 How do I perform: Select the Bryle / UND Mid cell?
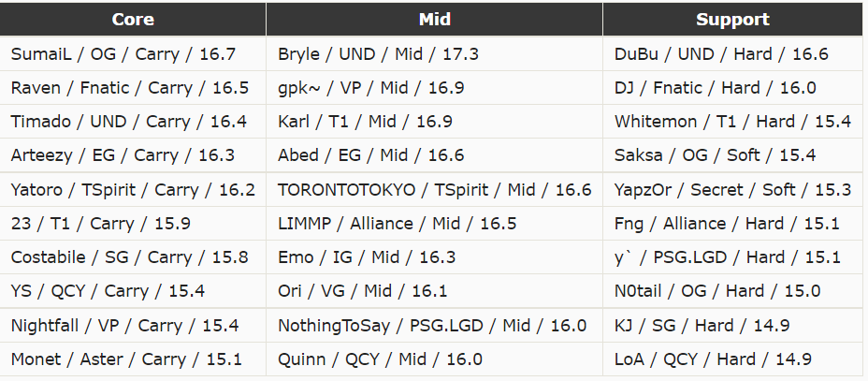click(378, 54)
